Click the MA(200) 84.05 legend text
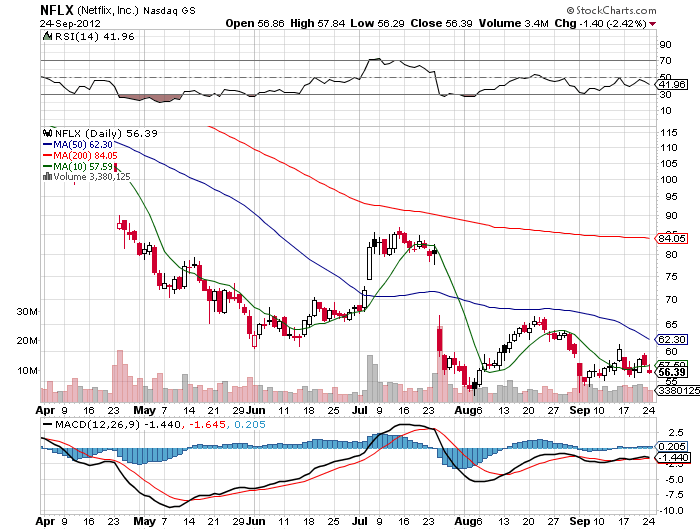Image resolution: width=700 pixels, height=530 pixels. (x=85, y=155)
